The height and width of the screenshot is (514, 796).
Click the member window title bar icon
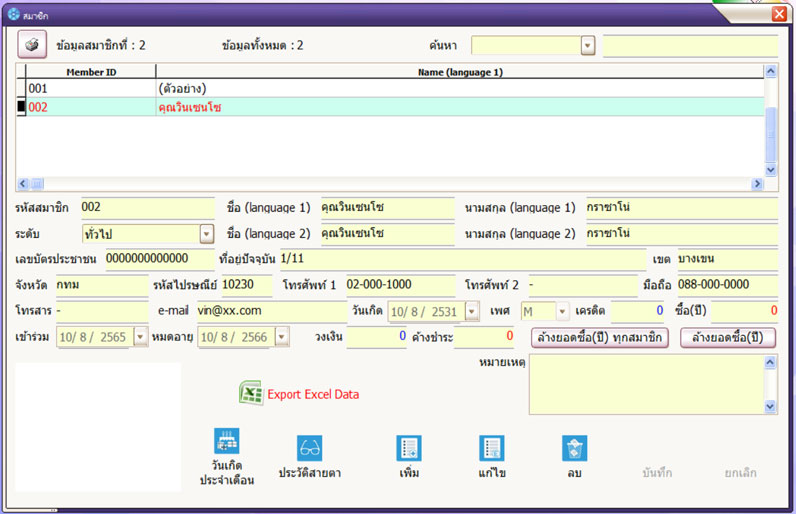click(x=13, y=13)
